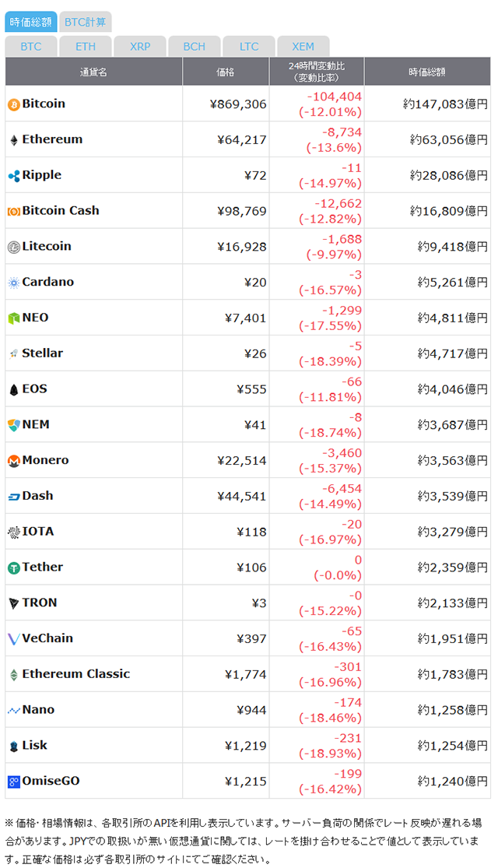Image resolution: width=498 pixels, height=868 pixels.
Task: Click the 価格 column header
Action: pos(225,72)
